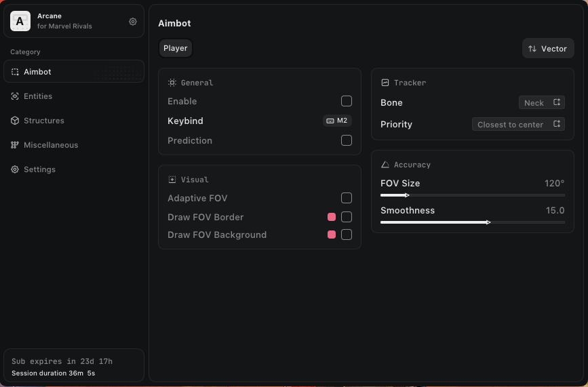588x387 pixels.
Task: Switch to the Player tab
Action: point(176,48)
